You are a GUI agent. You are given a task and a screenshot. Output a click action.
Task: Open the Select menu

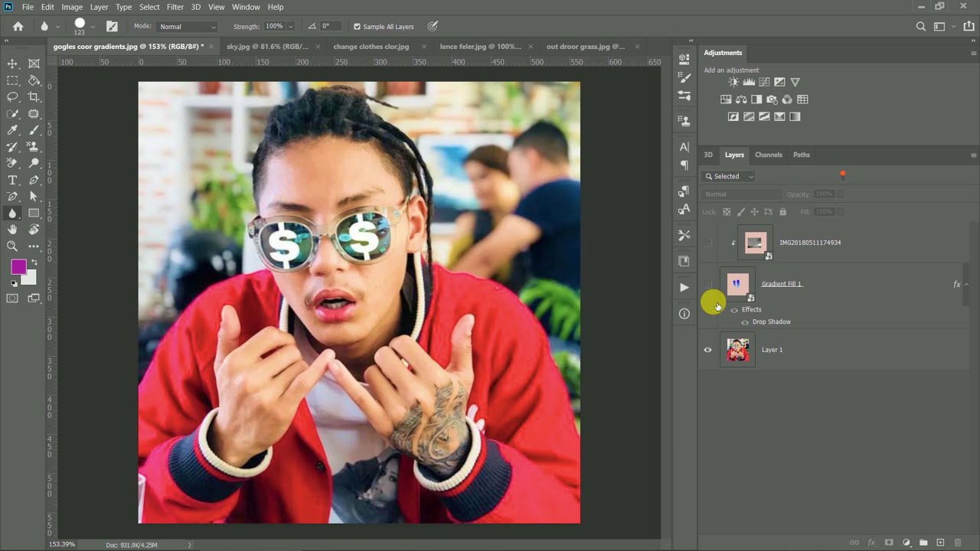pyautogui.click(x=149, y=7)
